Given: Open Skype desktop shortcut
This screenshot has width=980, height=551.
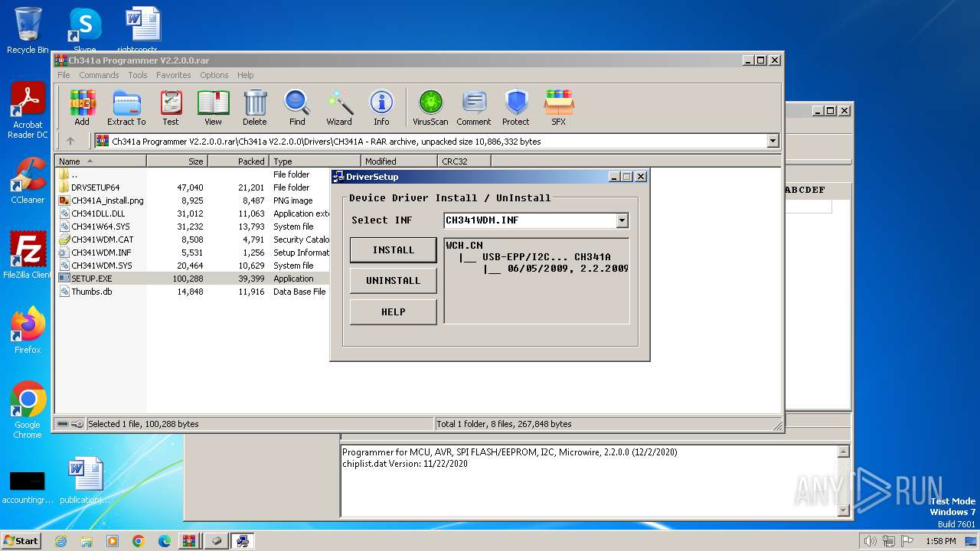Looking at the screenshot, I should point(84,31).
